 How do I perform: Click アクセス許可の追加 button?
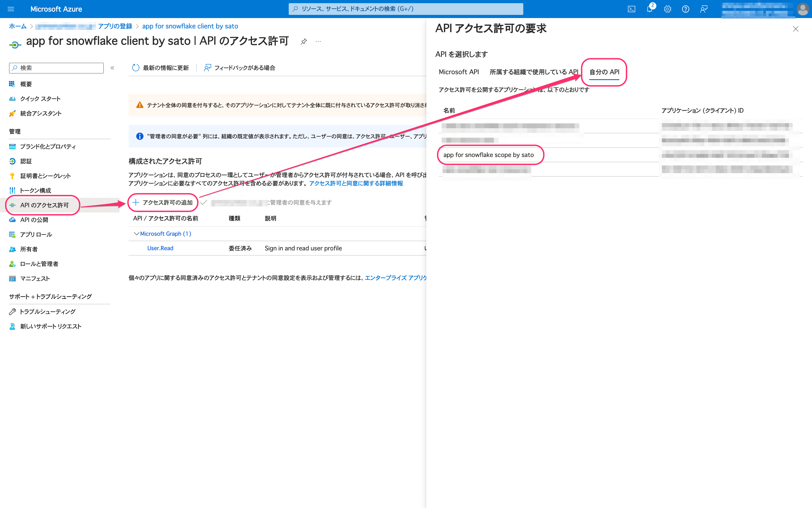(163, 202)
